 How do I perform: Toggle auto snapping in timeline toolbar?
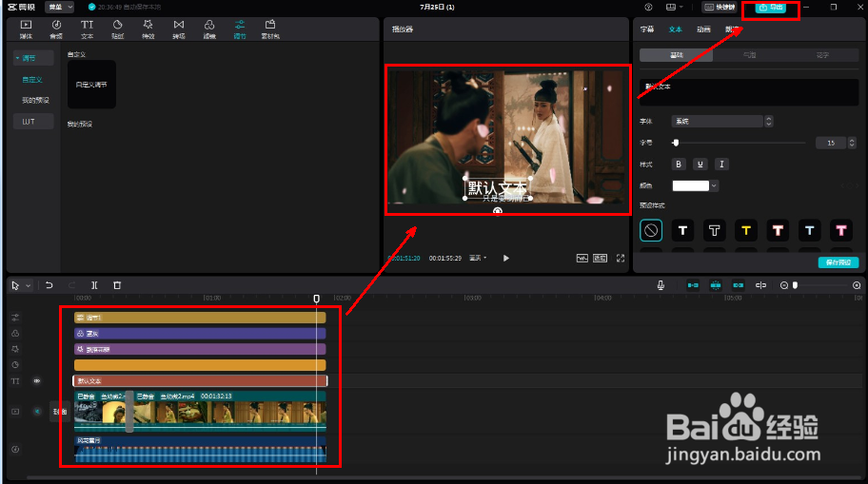[716, 285]
